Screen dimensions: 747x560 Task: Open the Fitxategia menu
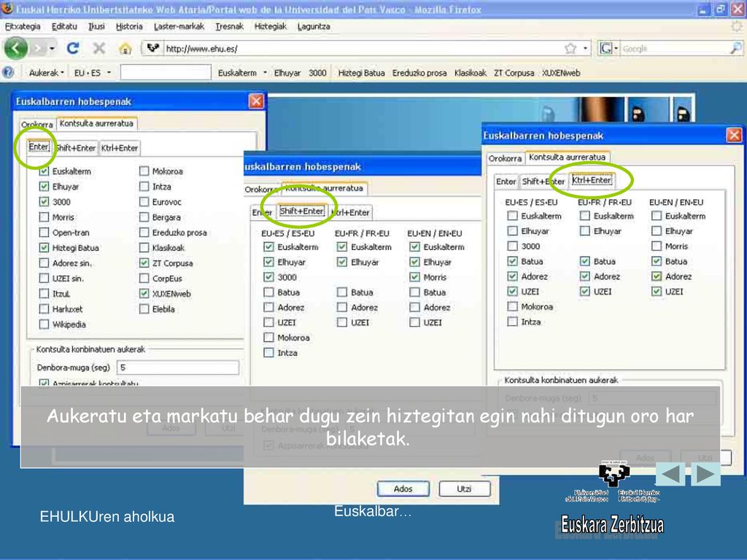(x=23, y=26)
